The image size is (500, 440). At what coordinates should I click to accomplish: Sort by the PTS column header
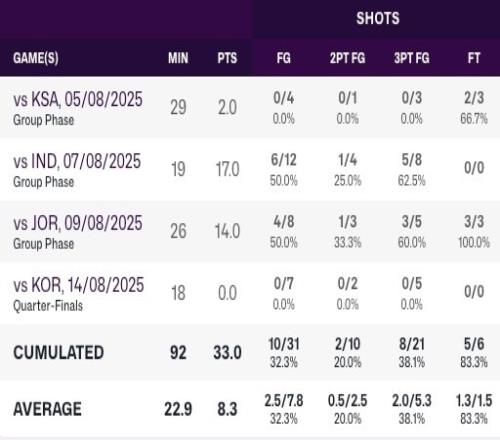tap(227, 58)
